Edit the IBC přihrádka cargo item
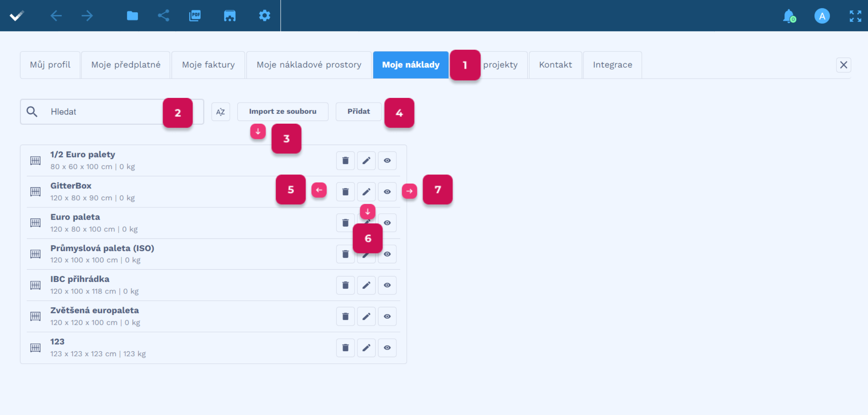The height and width of the screenshot is (415, 868). coord(366,285)
